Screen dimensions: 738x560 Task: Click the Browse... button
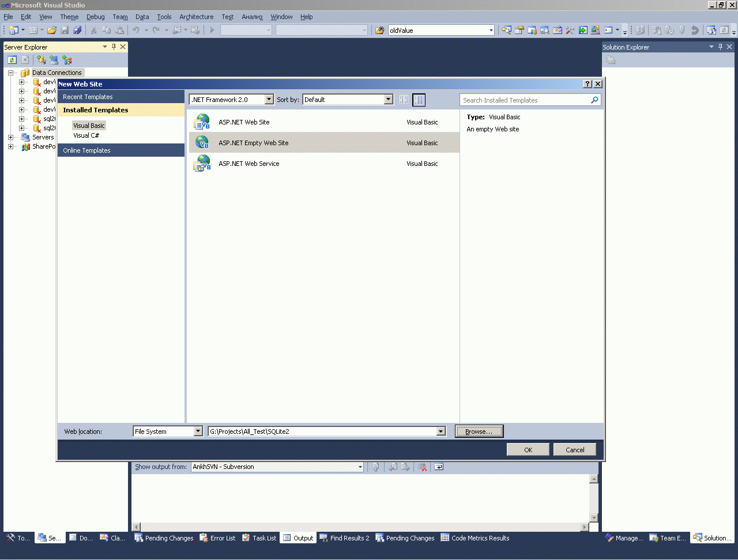479,432
